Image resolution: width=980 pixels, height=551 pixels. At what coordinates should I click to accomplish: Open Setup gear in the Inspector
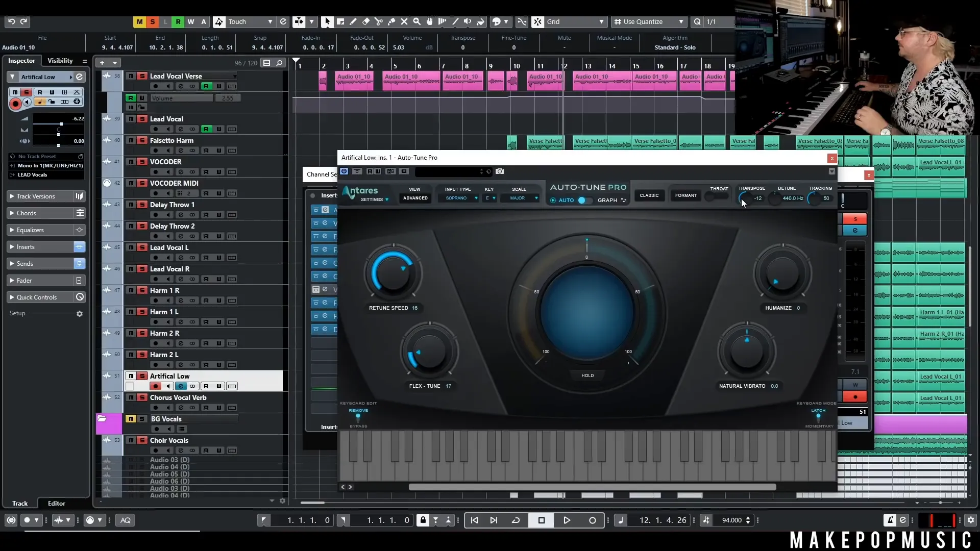click(80, 314)
